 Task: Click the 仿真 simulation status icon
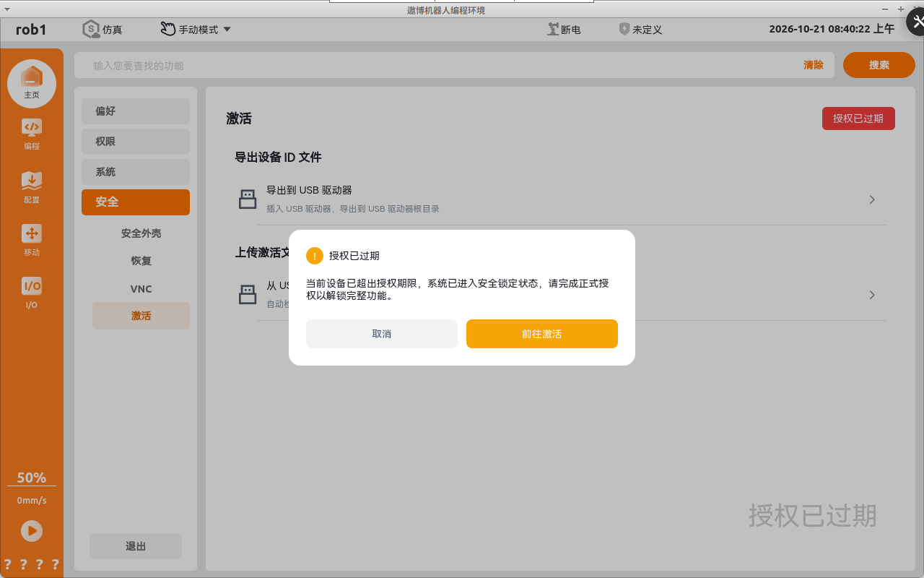pyautogui.click(x=92, y=30)
